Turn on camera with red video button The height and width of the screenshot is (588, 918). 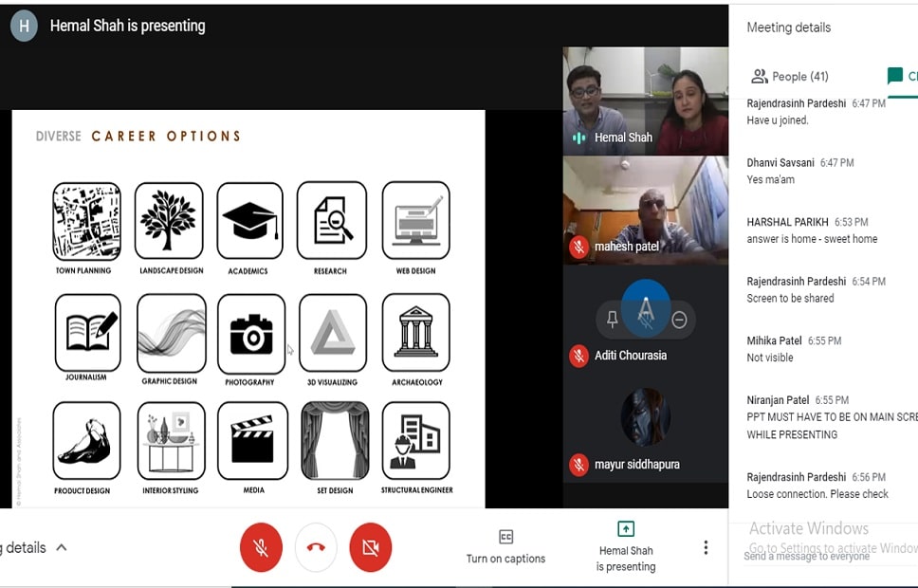click(370, 548)
